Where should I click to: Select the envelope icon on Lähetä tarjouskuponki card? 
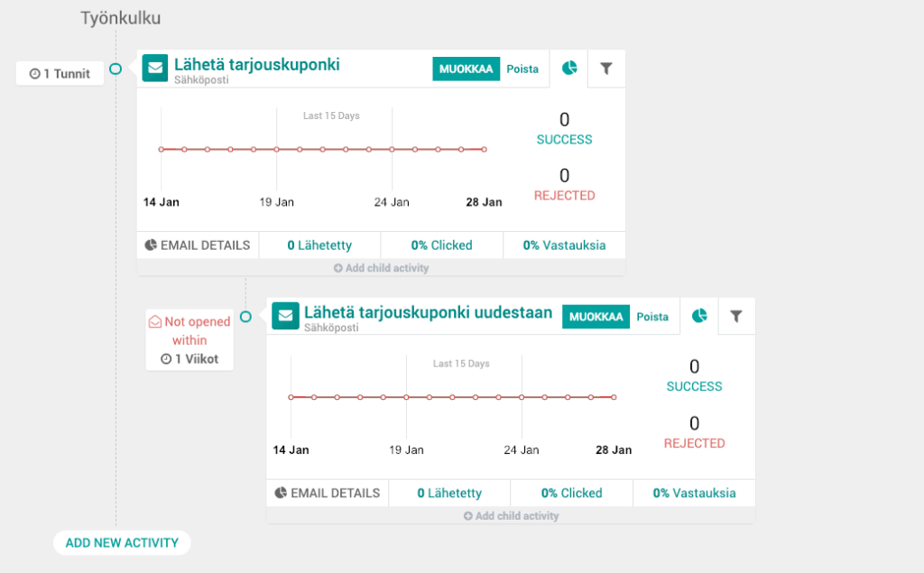point(154,68)
